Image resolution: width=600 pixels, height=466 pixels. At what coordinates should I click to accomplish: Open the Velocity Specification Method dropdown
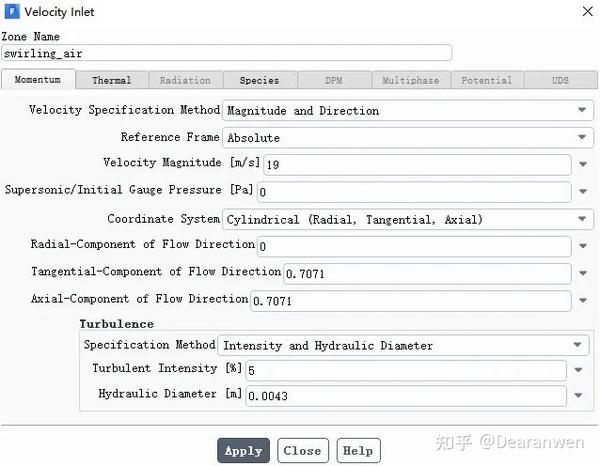(408, 111)
